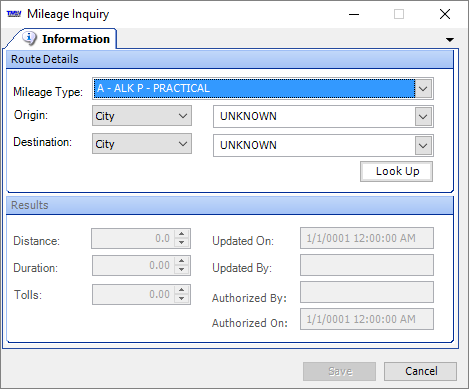Expand the Mileage Type dropdown
Screen dimensions: 469x389
pos(423,89)
